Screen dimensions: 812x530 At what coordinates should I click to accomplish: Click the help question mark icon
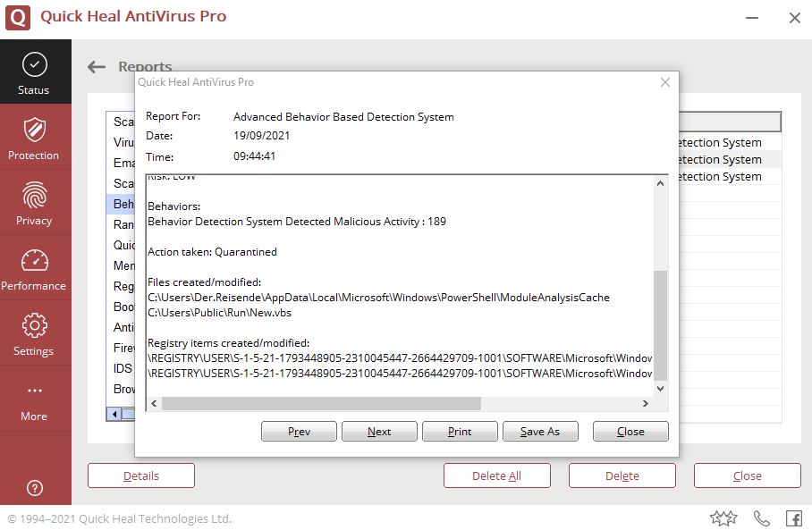tap(35, 488)
